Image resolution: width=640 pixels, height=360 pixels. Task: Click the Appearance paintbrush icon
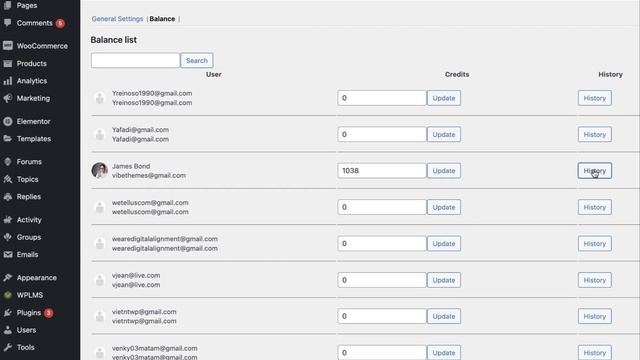pos(8,278)
